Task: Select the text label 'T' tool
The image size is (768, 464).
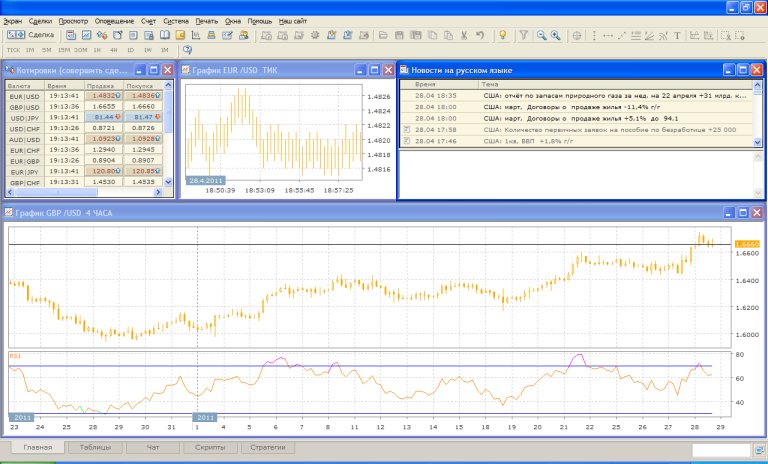Action: [677, 35]
